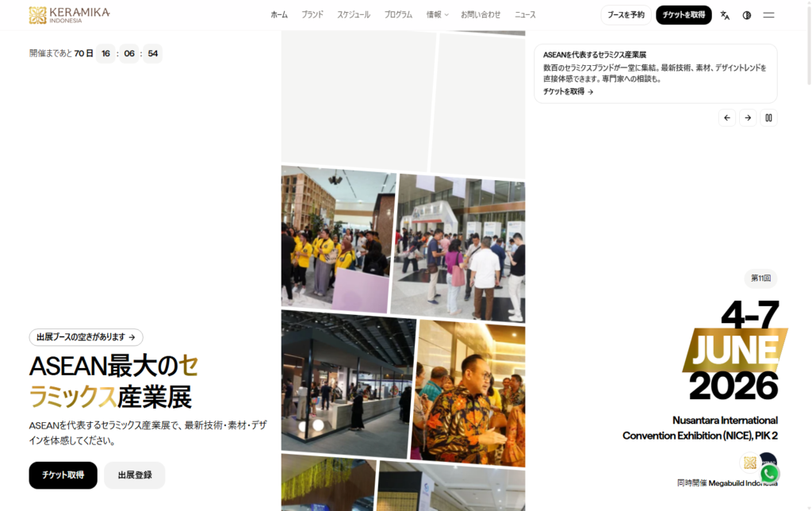Pause the slideshow carousel

(768, 118)
